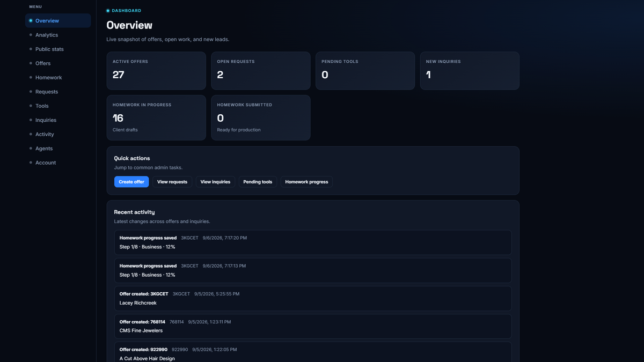This screenshot has width=644, height=362.
Task: Open the Activity menu item
Action: (58, 134)
